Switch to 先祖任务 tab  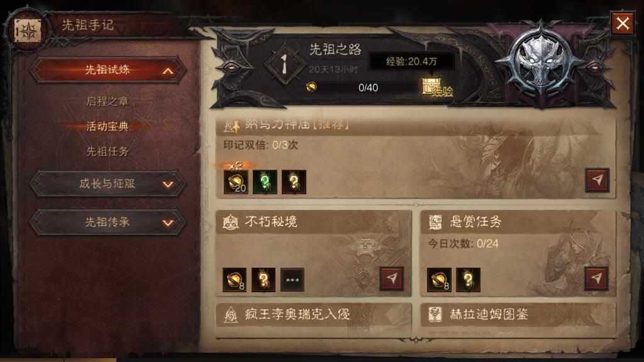pos(108,151)
